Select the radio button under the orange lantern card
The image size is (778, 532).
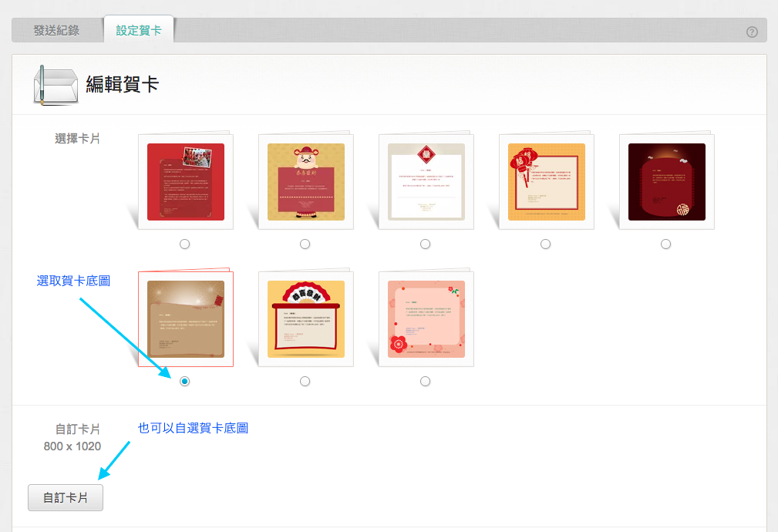(545, 244)
